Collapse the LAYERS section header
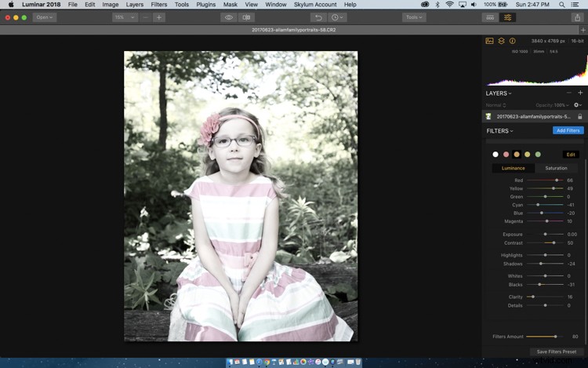The image size is (588, 368). tap(499, 93)
